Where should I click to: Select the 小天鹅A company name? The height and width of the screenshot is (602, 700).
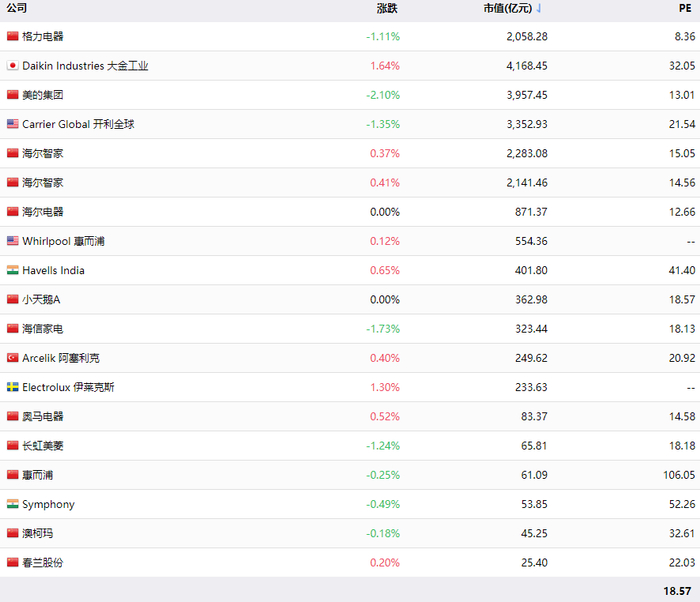[x=41, y=300]
